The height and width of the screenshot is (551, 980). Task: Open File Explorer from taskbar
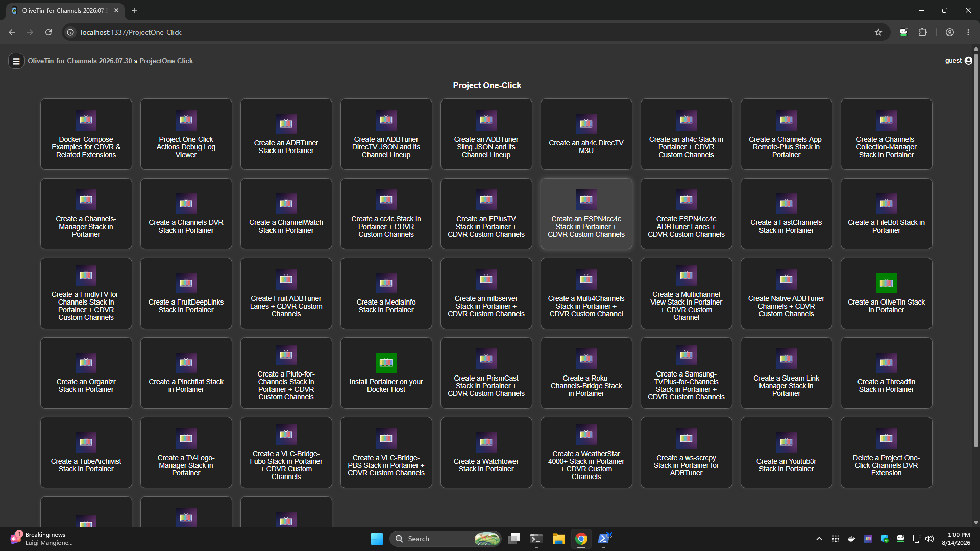558,539
